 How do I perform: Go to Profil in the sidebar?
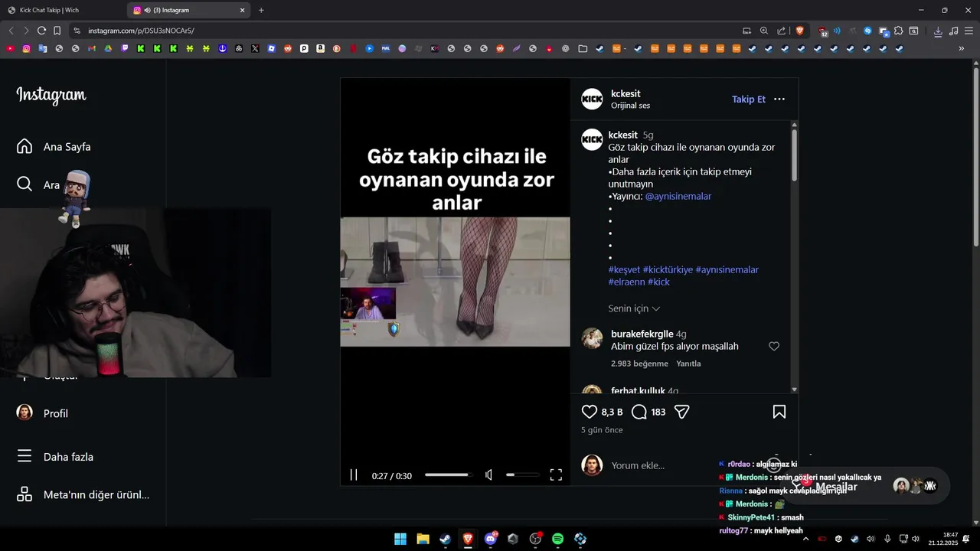pyautogui.click(x=43, y=413)
